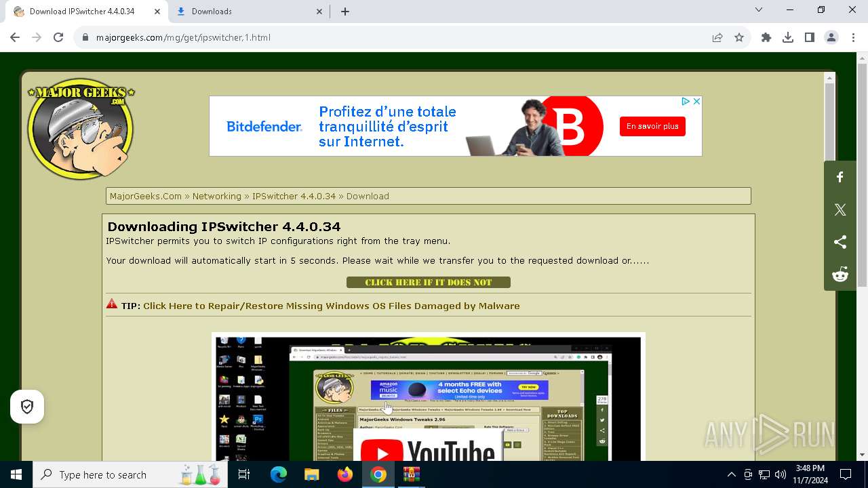Open the AdChoices info icon

(686, 101)
